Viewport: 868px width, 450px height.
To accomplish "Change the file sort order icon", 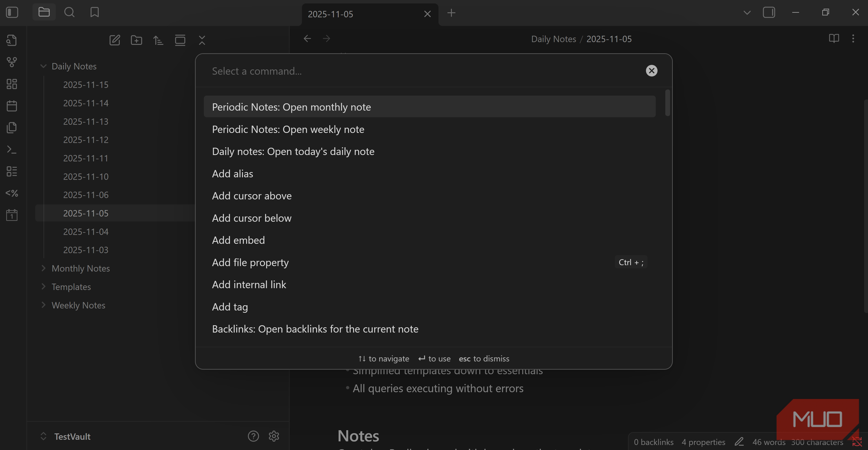I will point(158,40).
